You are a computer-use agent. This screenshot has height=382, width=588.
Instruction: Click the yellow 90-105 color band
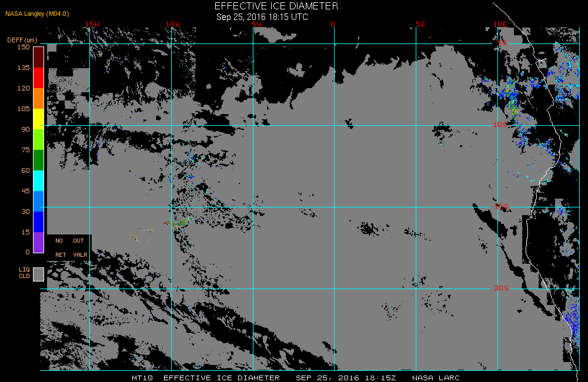[x=39, y=119]
